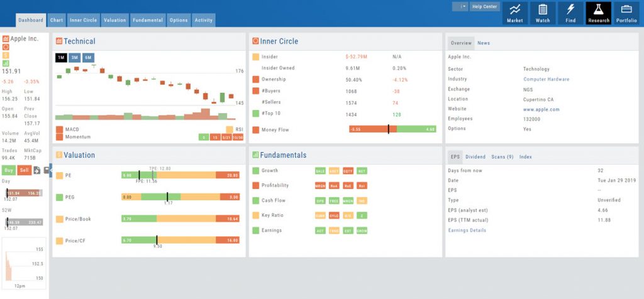Open the Research flask icon
This screenshot has height=299, width=644.
pos(599,13)
